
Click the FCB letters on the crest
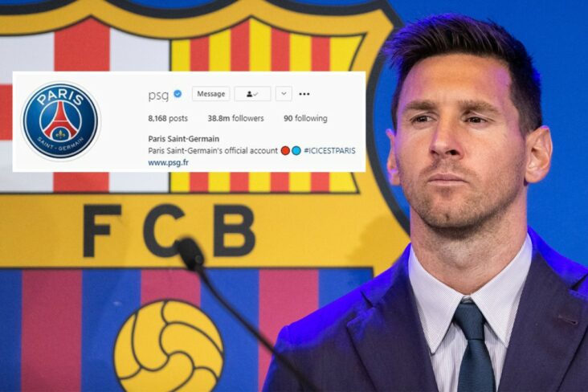tap(169, 231)
